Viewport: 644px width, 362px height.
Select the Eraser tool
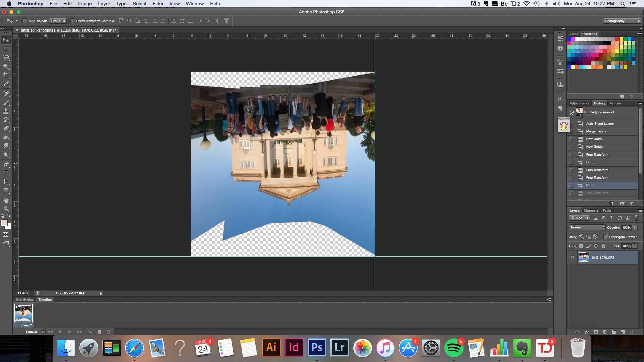(6, 128)
